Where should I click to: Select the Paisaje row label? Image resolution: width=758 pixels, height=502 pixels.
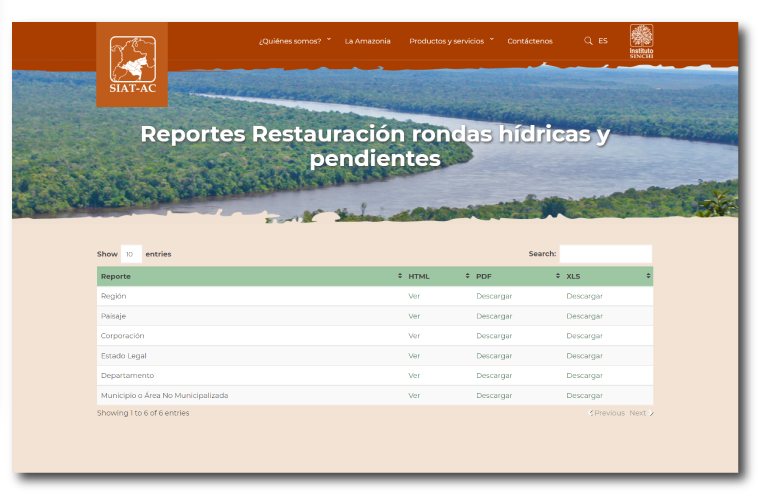coord(113,316)
